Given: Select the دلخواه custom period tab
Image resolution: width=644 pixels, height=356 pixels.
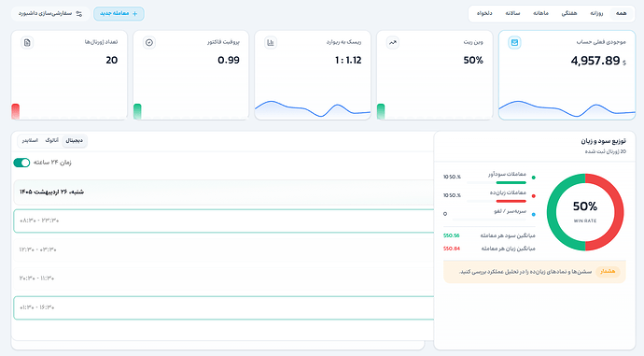Looking at the screenshot, I should tap(484, 14).
